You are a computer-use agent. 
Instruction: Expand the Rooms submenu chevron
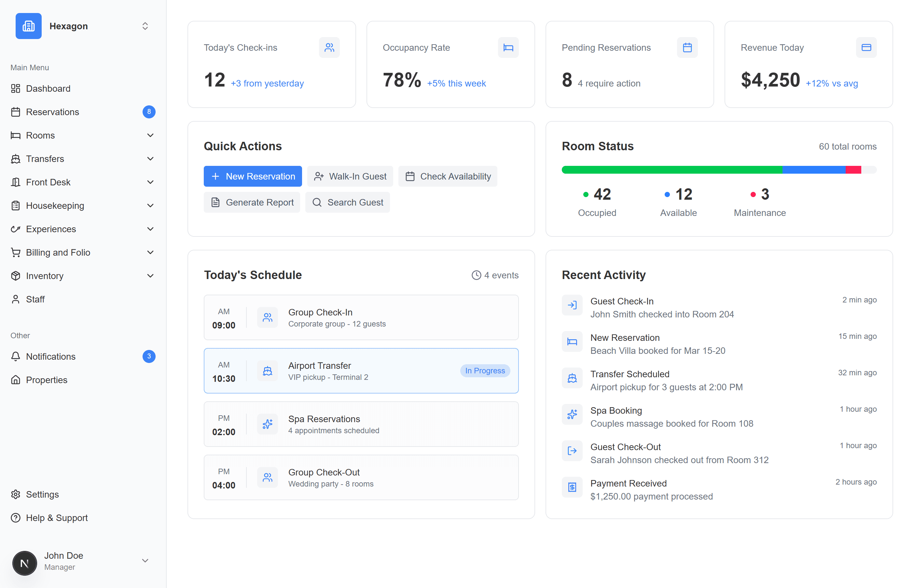pyautogui.click(x=150, y=135)
